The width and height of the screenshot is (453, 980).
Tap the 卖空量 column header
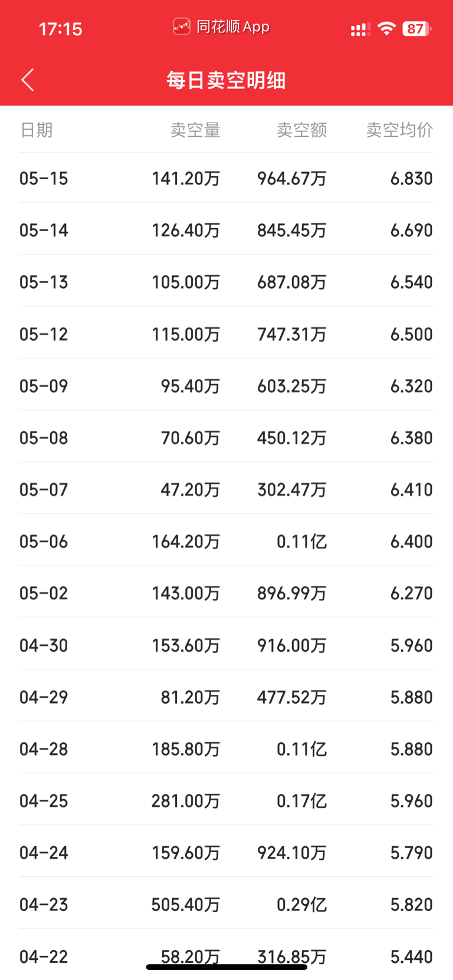tap(195, 130)
